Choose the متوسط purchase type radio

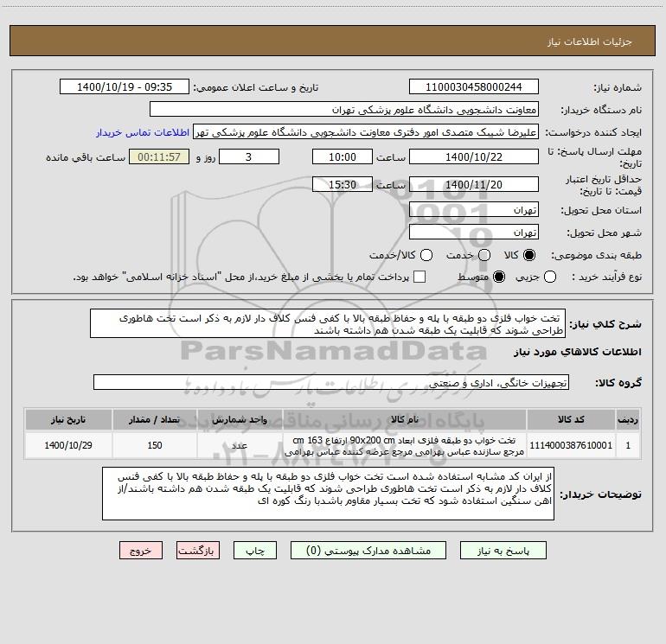[499, 277]
